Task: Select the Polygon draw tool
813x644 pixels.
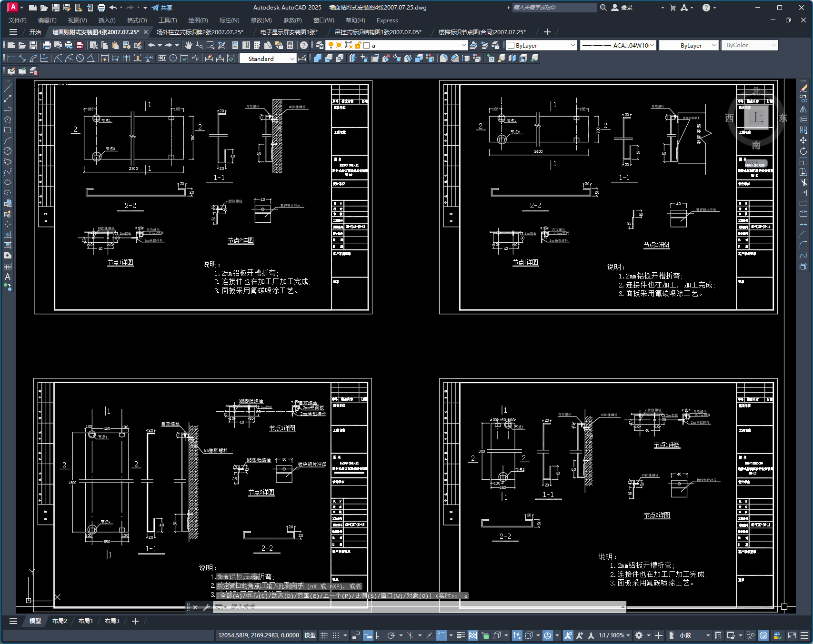Action: pos(8,119)
